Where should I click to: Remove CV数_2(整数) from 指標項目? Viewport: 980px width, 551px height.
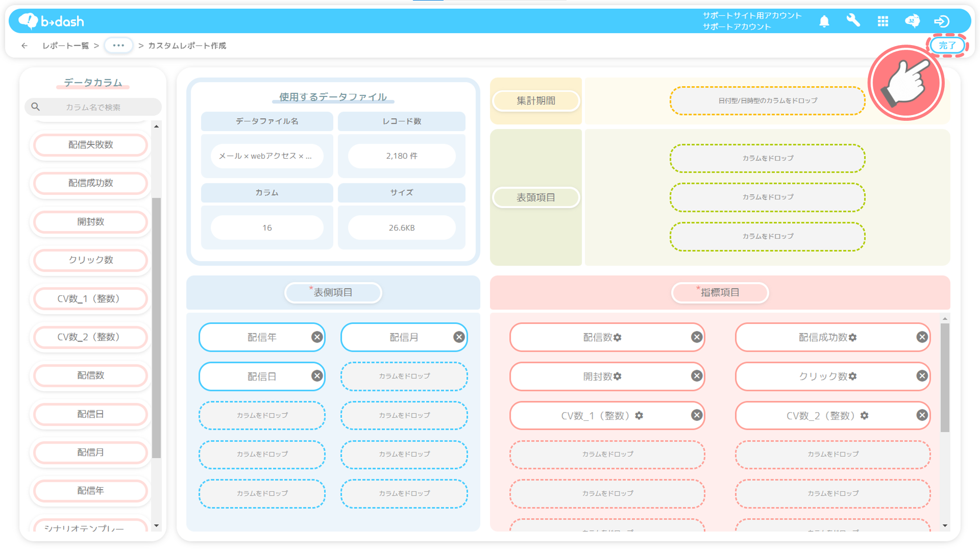(922, 415)
